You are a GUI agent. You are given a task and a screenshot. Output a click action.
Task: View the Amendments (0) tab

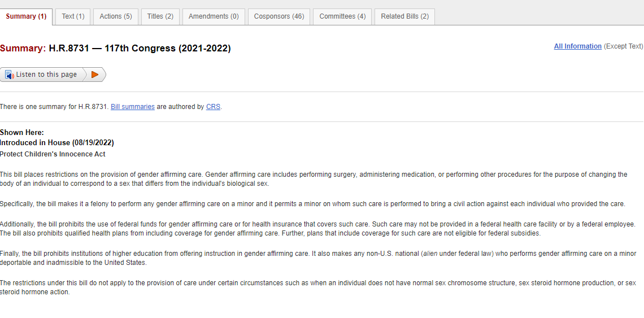tap(214, 16)
